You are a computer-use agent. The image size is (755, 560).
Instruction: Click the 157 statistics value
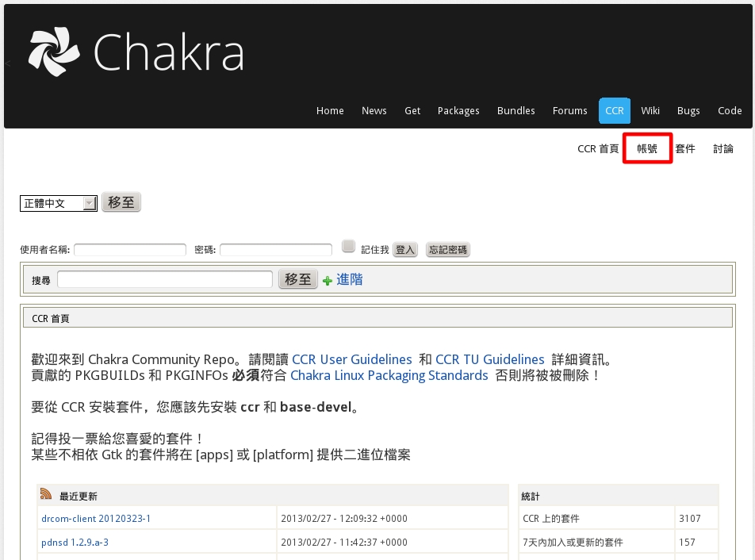(687, 543)
